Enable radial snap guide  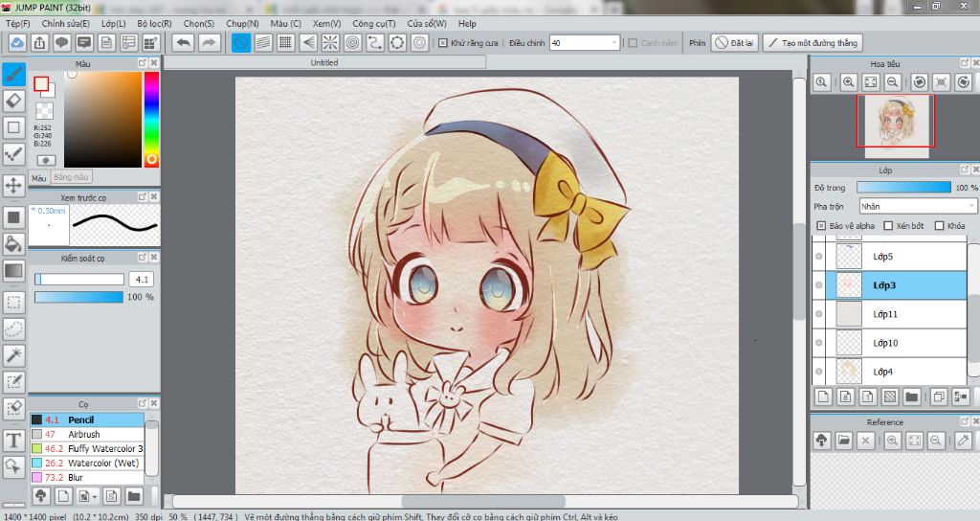click(x=330, y=42)
